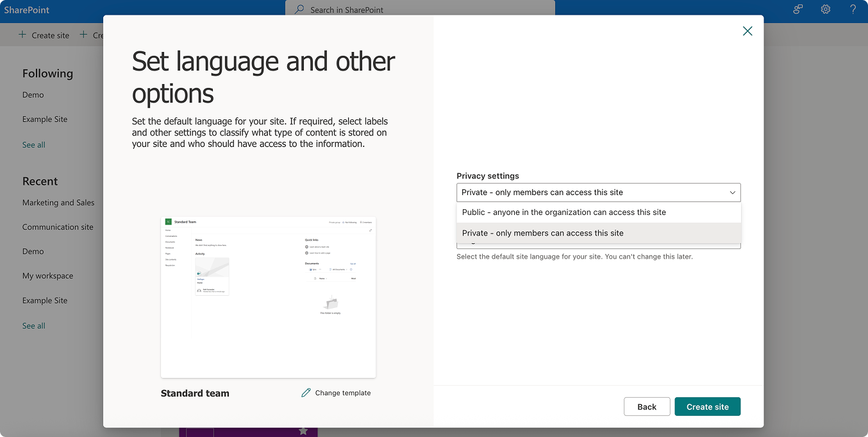Open the default site language selector
Viewport: 868px width, 437px height.
point(598,244)
